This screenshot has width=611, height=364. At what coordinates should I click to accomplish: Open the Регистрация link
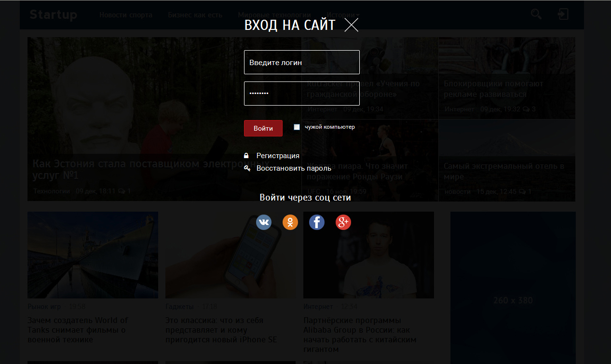(x=278, y=156)
